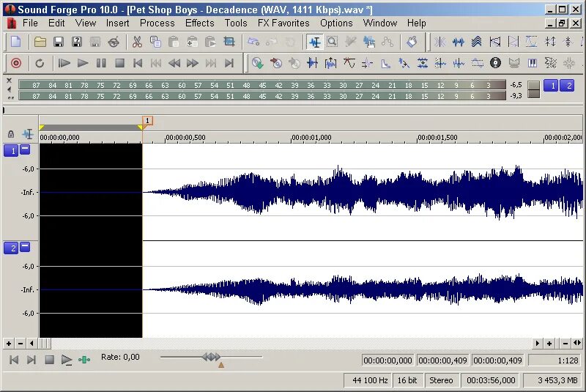This screenshot has height=392, width=586.
Task: Zoom out level with bottom-left minus
Action: click(21, 343)
